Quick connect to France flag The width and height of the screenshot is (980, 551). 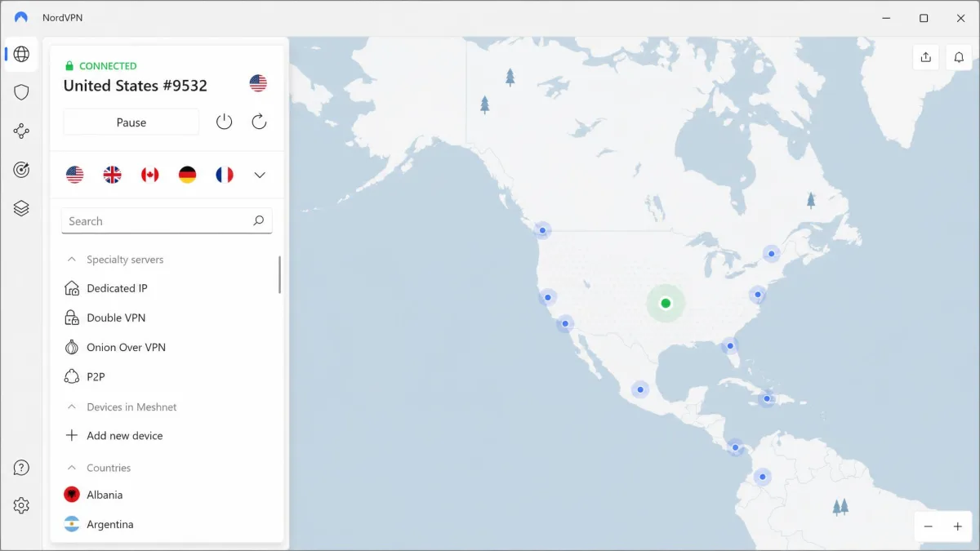coord(225,175)
